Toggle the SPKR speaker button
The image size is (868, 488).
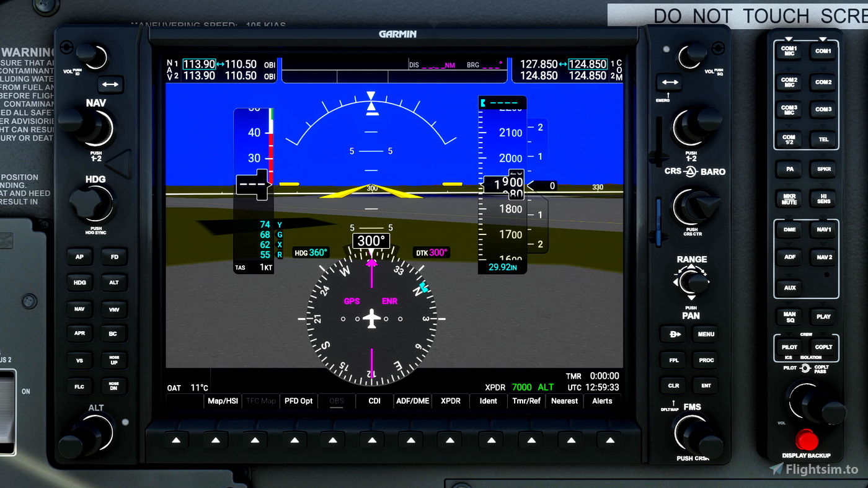point(823,169)
